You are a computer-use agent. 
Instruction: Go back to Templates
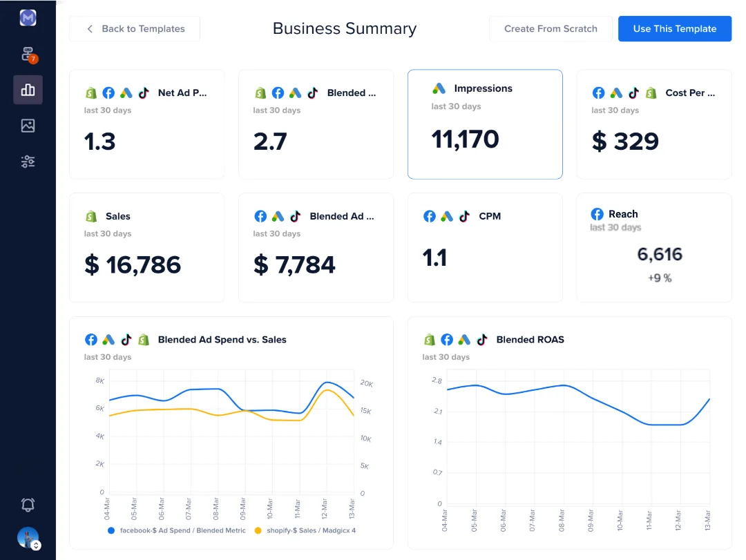(x=135, y=28)
